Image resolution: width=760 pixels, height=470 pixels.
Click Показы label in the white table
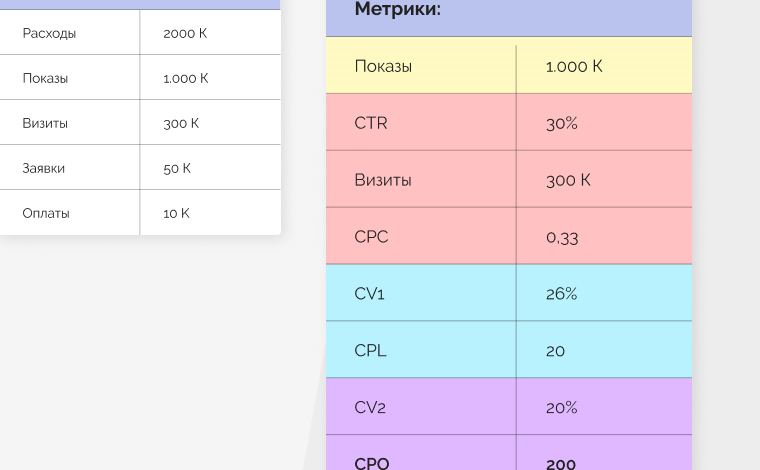[46, 78]
